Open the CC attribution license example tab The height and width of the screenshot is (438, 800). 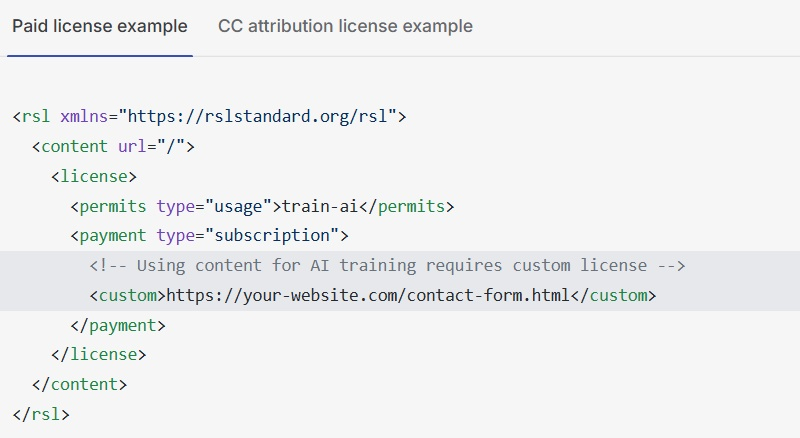pos(345,26)
